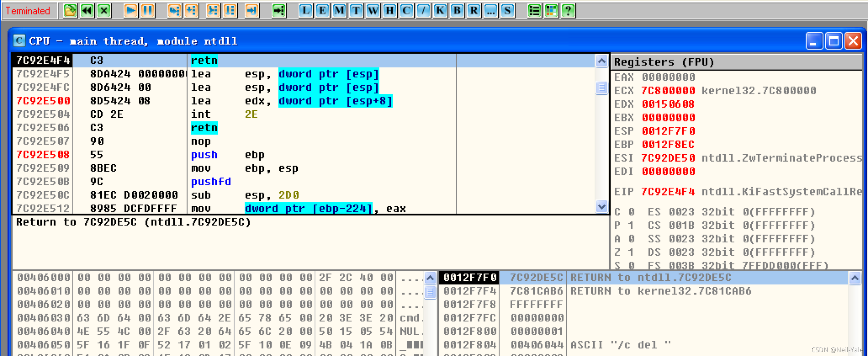
Task: Toggle the A flag value
Action: coord(631,239)
